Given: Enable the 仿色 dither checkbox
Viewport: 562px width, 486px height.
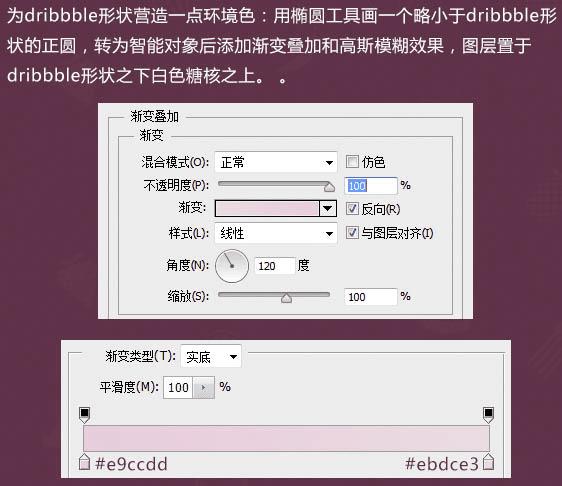Looking at the screenshot, I should pyautogui.click(x=352, y=162).
